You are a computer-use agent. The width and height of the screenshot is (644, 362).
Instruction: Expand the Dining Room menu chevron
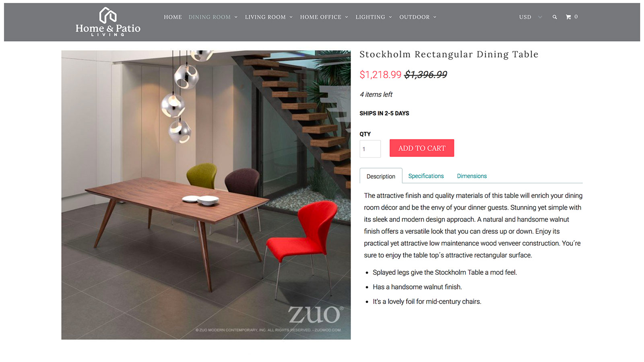(x=236, y=17)
